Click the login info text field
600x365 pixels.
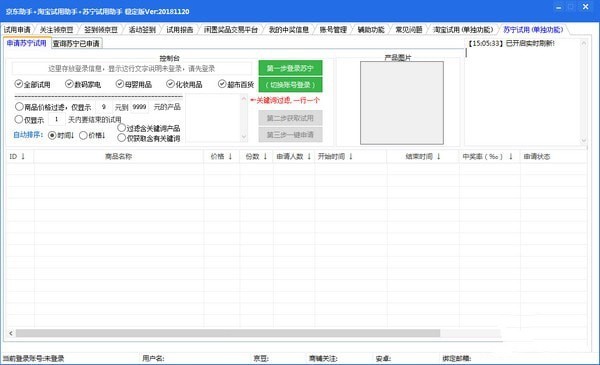pos(132,68)
